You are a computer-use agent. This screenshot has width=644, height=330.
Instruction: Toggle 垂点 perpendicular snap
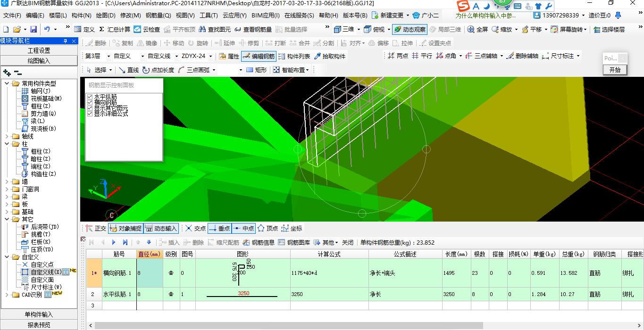[x=219, y=228]
